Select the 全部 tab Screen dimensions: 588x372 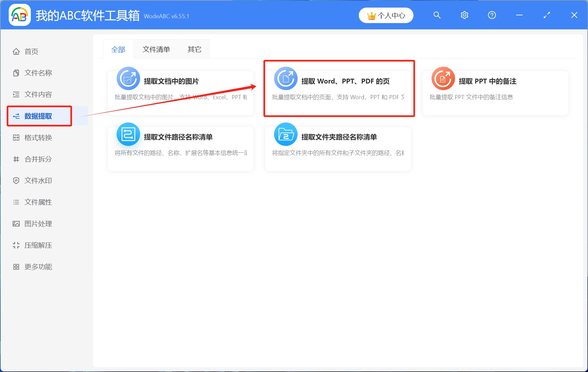[118, 49]
